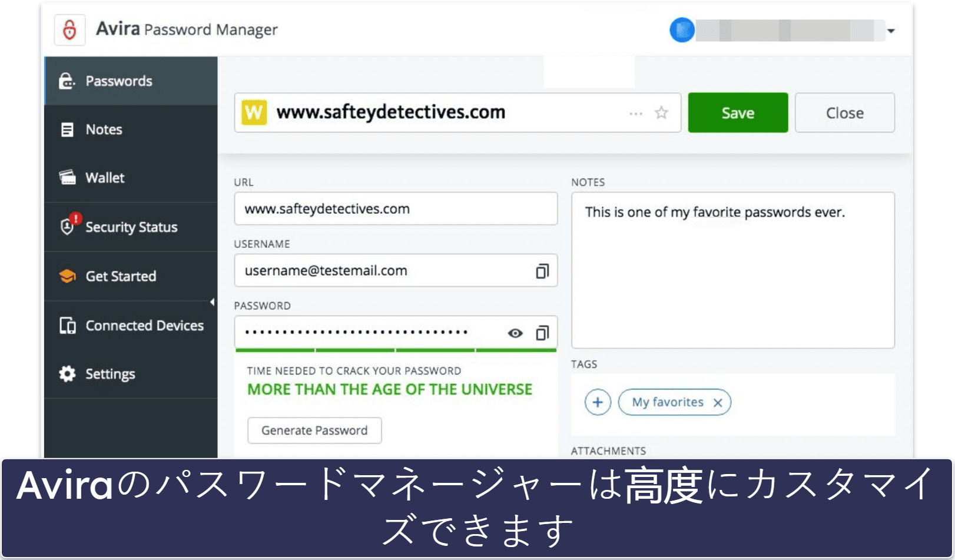This screenshot has height=560, width=955.
Task: Open the Settings section
Action: click(131, 374)
